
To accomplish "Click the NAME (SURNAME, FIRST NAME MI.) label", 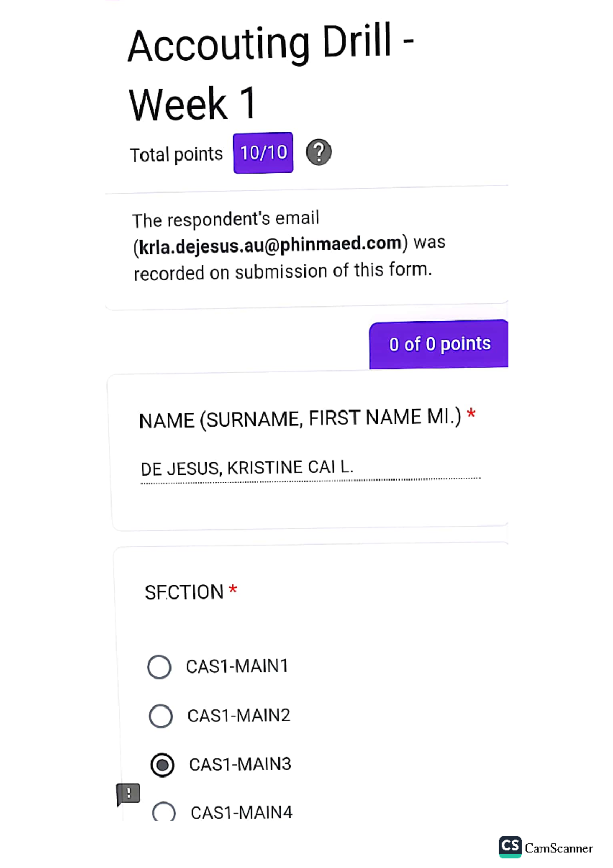I will (x=300, y=419).
